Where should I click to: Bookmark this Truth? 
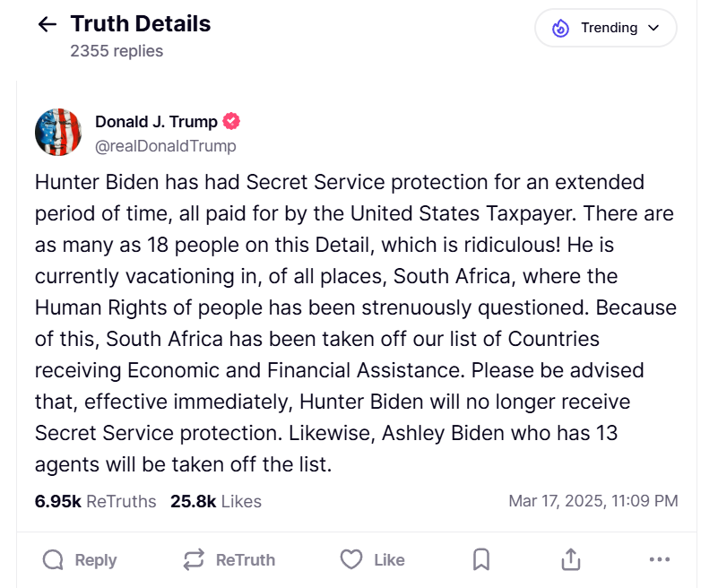point(481,560)
